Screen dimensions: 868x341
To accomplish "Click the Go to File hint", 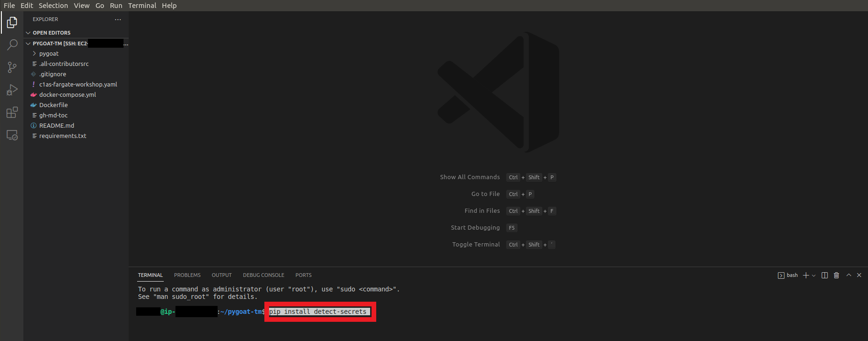I will (485, 194).
